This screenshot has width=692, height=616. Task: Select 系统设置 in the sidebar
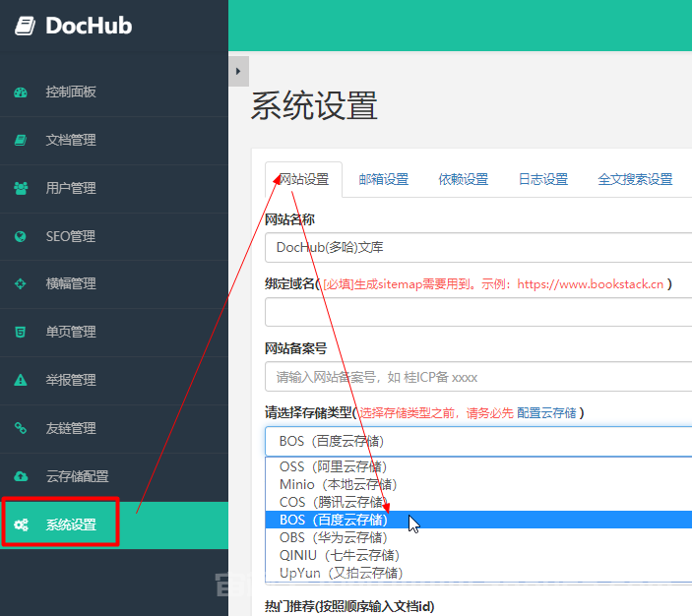coord(114,524)
